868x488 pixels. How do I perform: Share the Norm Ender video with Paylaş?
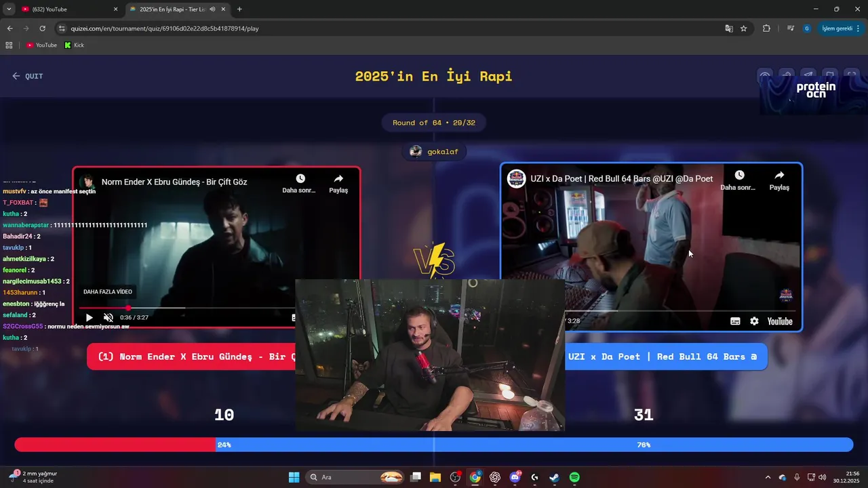pyautogui.click(x=338, y=184)
